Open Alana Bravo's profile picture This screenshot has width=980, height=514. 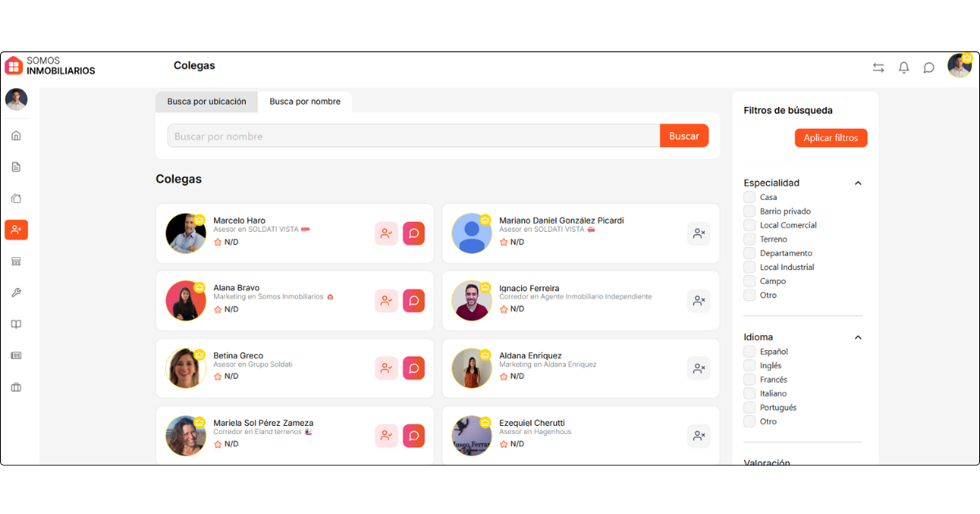pos(186,301)
